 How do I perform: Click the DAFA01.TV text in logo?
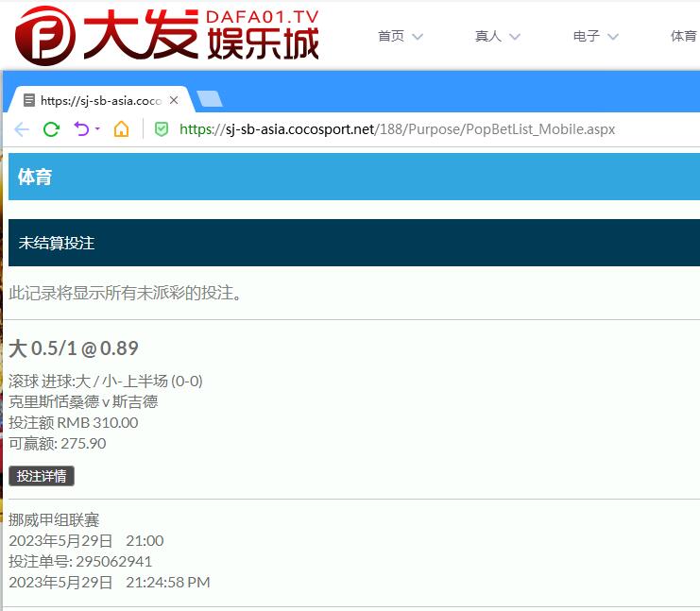pos(263,17)
